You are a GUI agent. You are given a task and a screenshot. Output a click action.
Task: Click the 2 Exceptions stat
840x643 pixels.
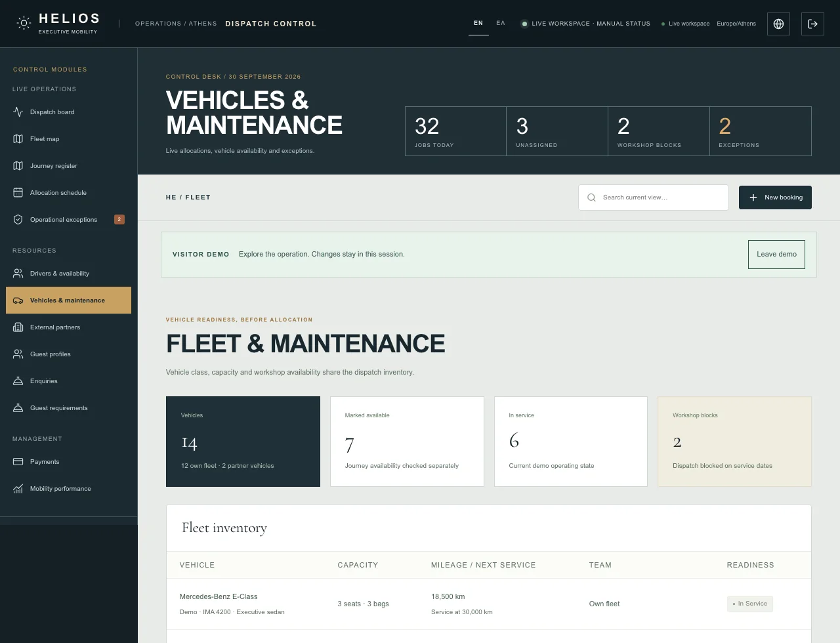(x=761, y=131)
